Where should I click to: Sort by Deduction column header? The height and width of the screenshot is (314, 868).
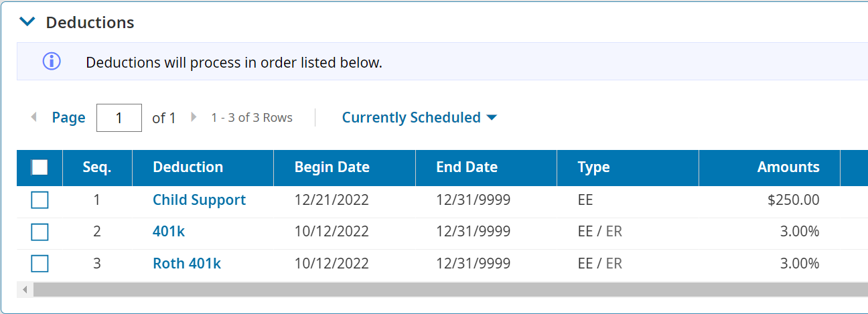[188, 167]
